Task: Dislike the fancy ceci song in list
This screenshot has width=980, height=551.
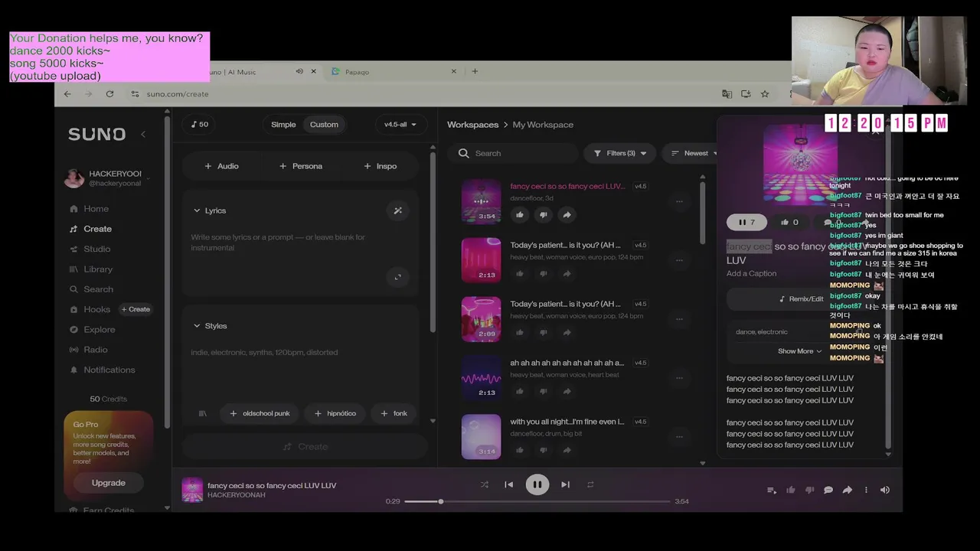Action: 544,215
